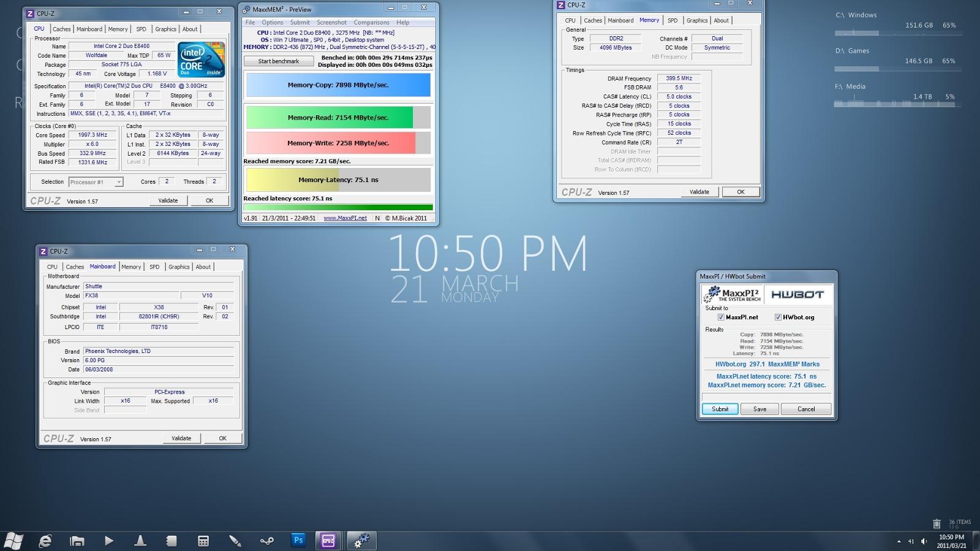Click OK in the Mainboard CPU-Z window
The image size is (980, 551).
click(x=222, y=438)
